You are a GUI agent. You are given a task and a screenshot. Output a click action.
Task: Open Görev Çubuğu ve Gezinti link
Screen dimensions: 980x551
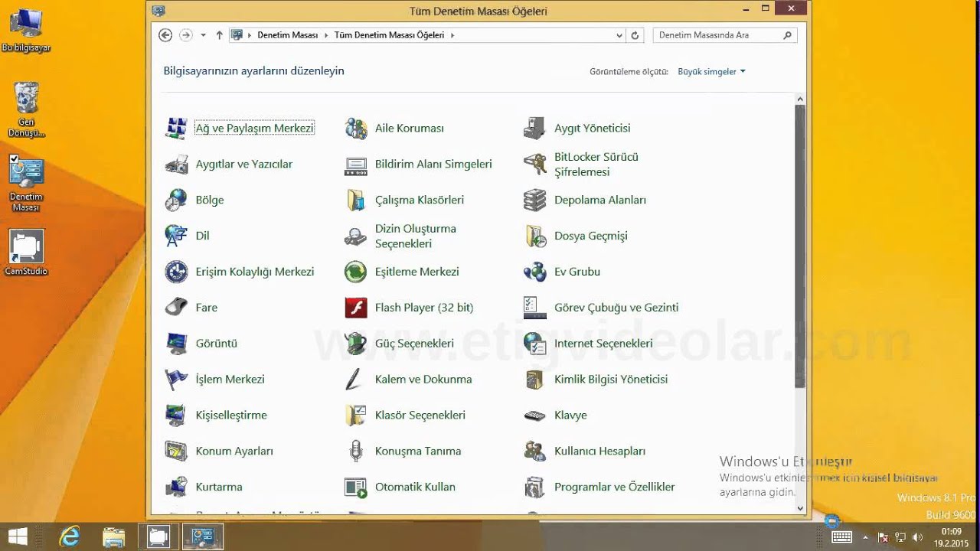616,308
